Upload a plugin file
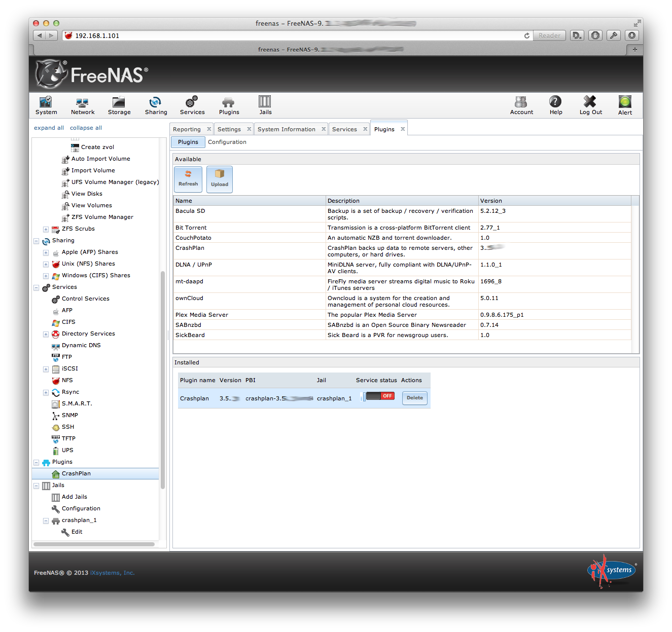Viewport: 672px width, 632px height. (220, 179)
